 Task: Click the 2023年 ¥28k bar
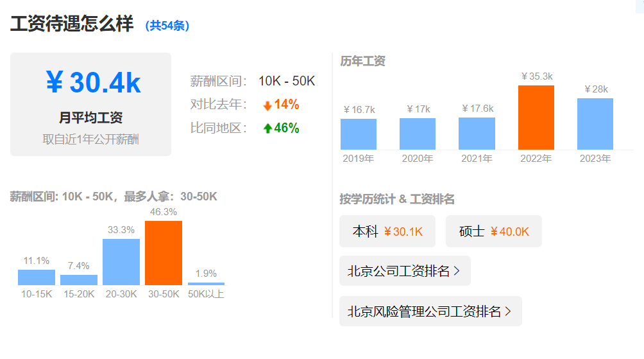pyautogui.click(x=595, y=124)
